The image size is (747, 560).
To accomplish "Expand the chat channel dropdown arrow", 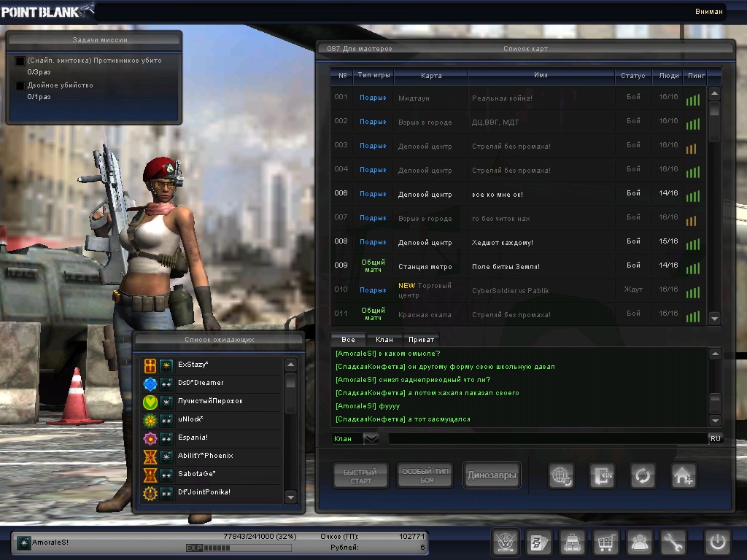I will point(371,438).
